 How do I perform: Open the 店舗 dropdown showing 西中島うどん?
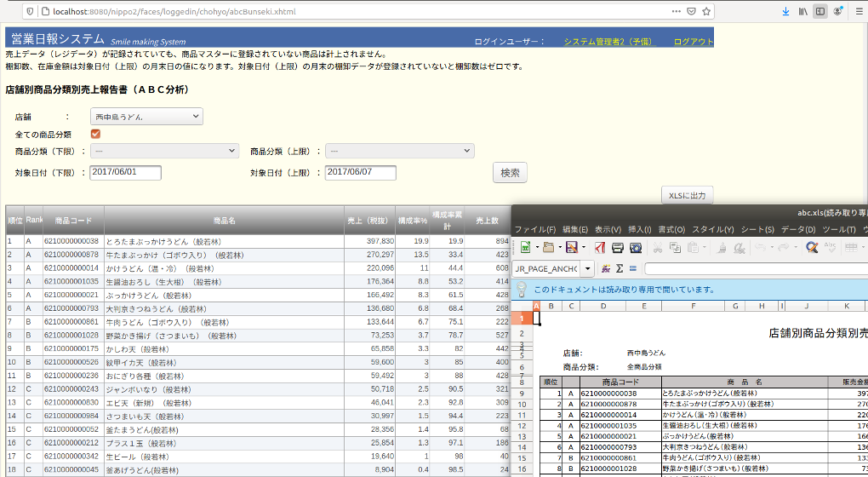point(146,117)
